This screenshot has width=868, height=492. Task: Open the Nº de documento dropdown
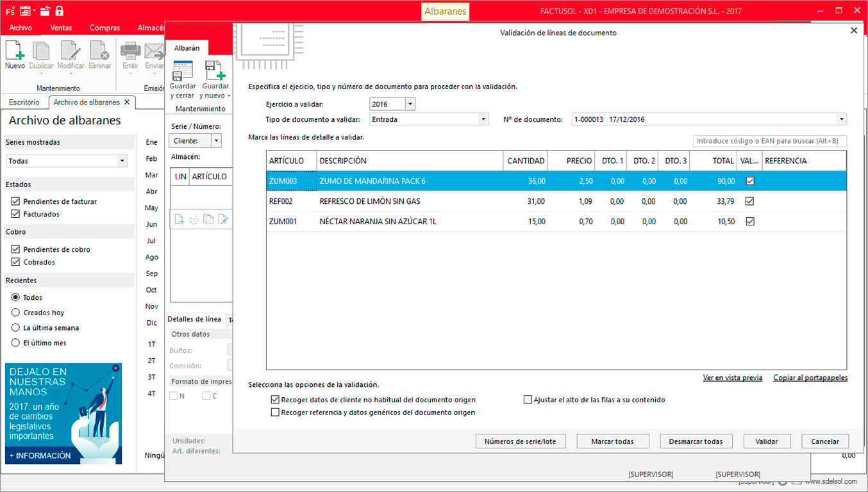(841, 119)
